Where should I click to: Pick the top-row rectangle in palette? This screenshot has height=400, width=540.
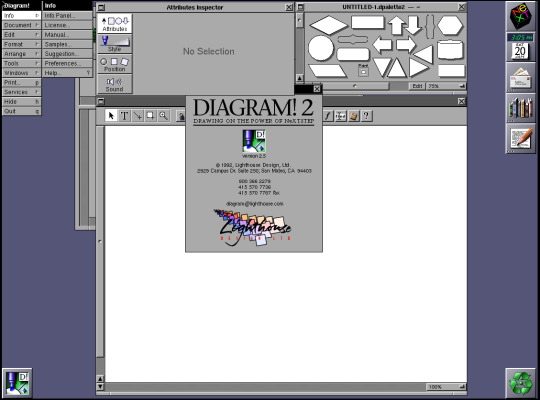click(367, 23)
